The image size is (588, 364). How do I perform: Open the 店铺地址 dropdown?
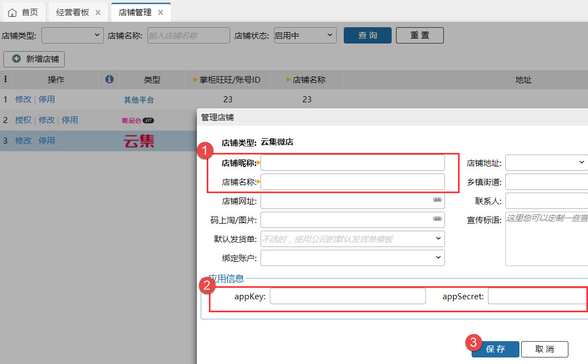pyautogui.click(x=547, y=163)
